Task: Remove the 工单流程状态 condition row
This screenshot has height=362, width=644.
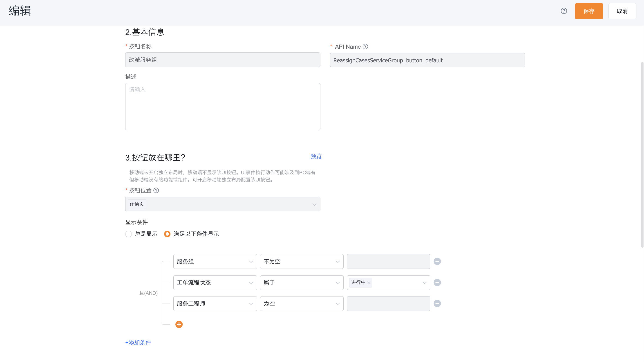Action: point(437,282)
